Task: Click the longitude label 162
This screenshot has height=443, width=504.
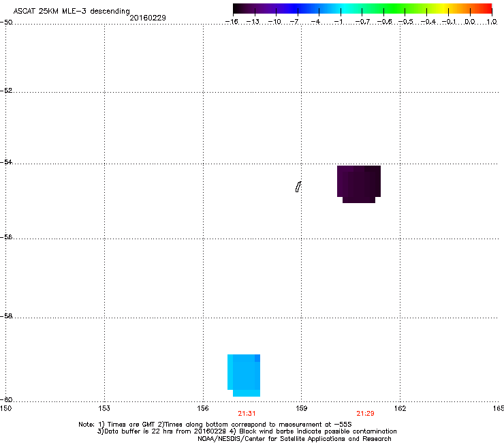Action: coord(400,408)
